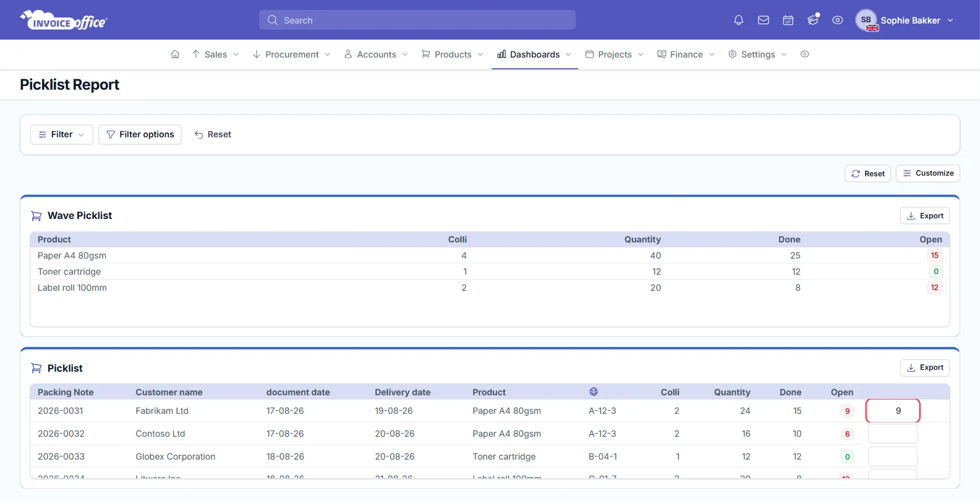Click customer Contoso Ltd

(160, 434)
